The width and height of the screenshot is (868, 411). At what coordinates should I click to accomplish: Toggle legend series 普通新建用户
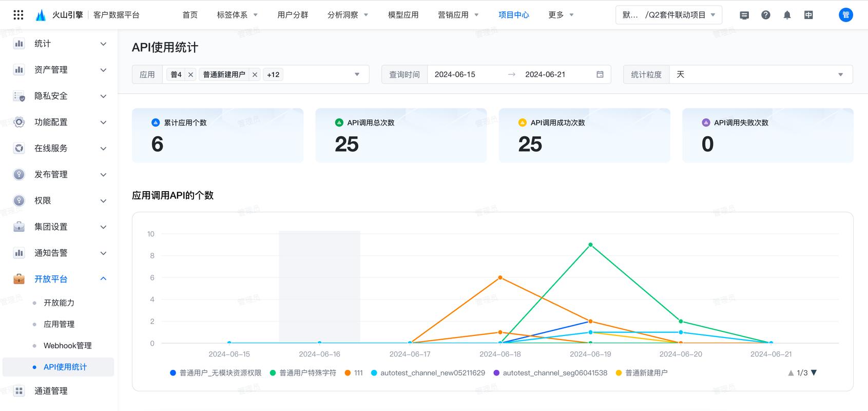pos(642,373)
